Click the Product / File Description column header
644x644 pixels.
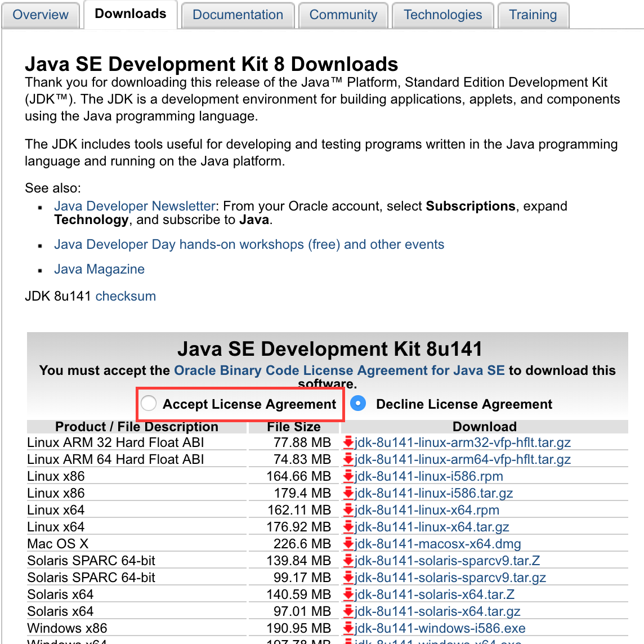137,427
